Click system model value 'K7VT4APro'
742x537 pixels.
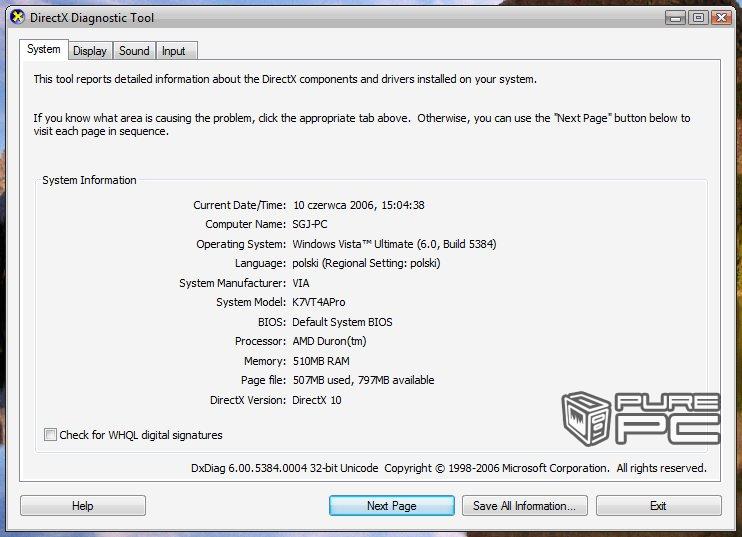(x=319, y=302)
